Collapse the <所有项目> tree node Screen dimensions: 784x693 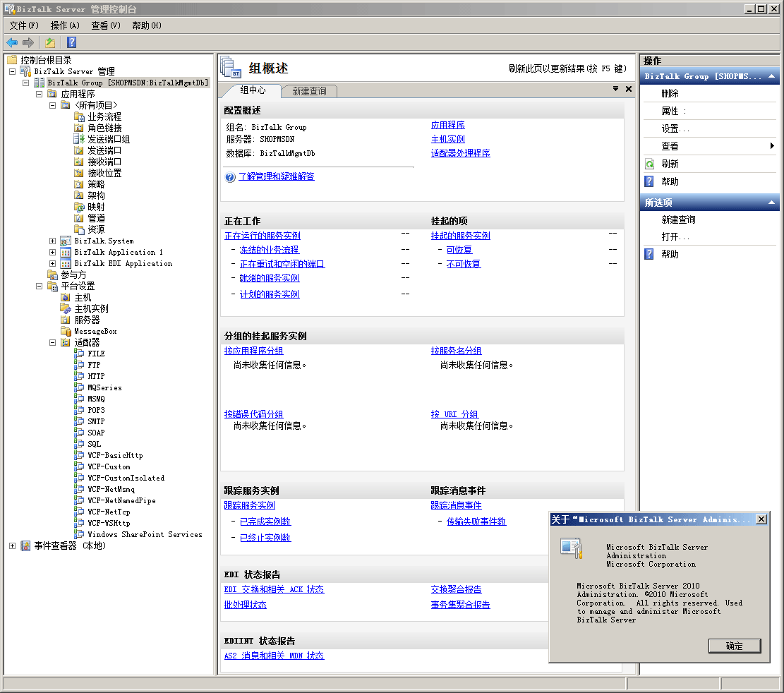pyautogui.click(x=52, y=105)
